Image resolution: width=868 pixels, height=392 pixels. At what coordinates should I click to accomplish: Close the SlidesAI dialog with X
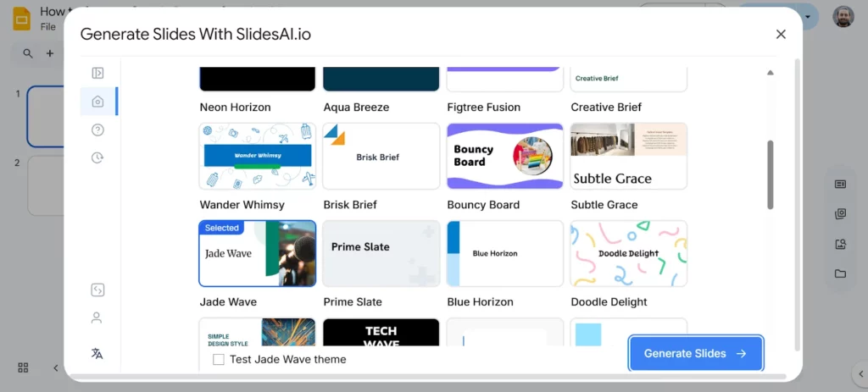pos(781,34)
